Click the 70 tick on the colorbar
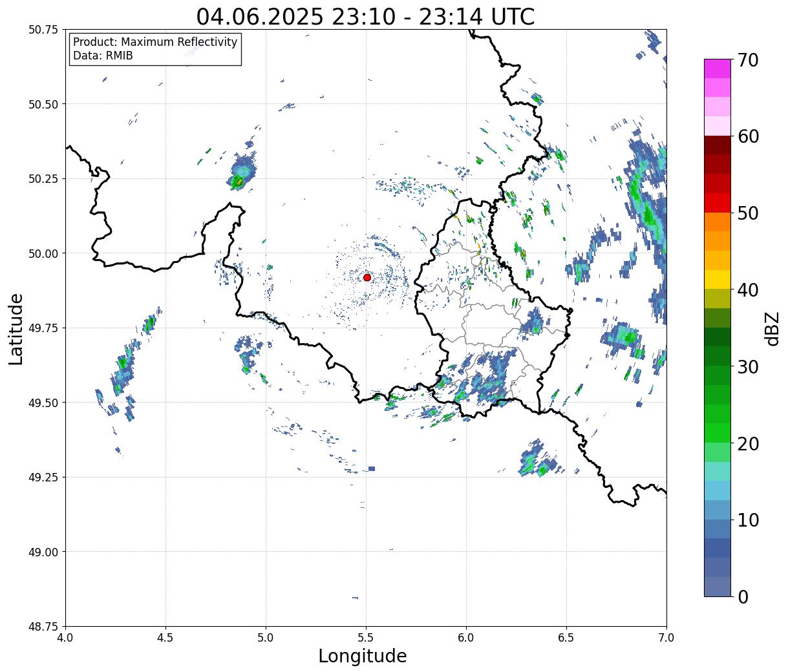Screen dimensions: 788x672 747,60
